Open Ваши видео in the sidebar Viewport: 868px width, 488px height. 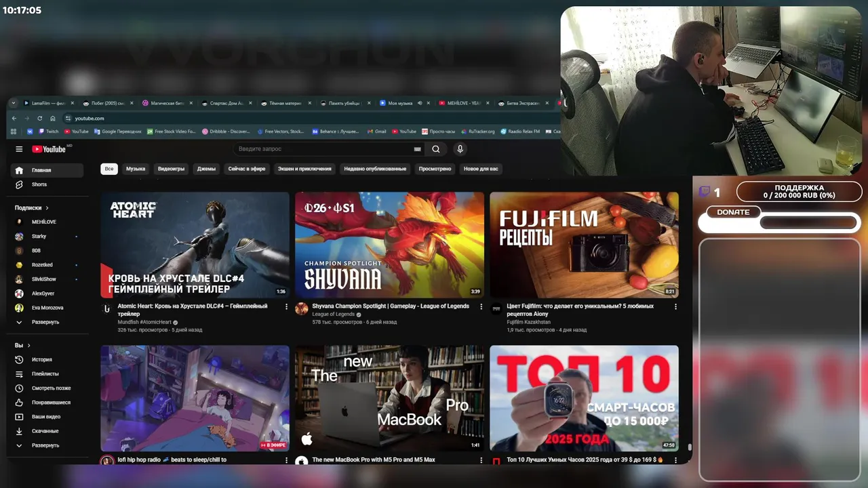(47, 416)
